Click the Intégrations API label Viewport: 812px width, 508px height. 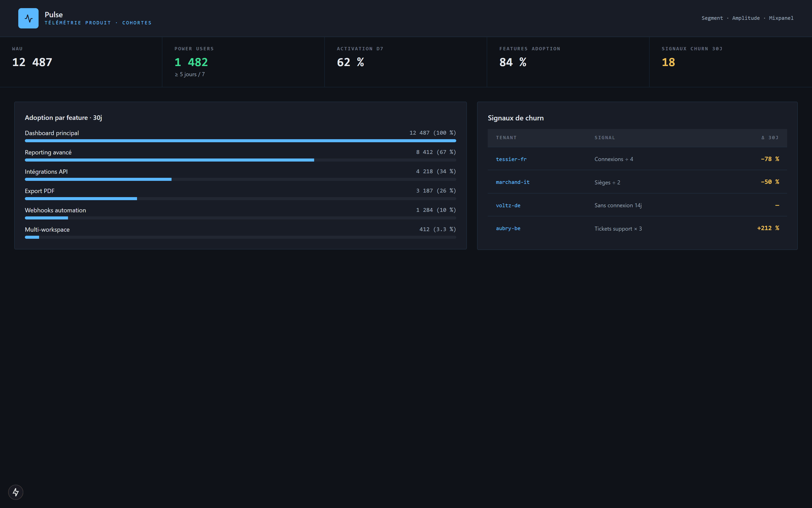click(x=46, y=172)
